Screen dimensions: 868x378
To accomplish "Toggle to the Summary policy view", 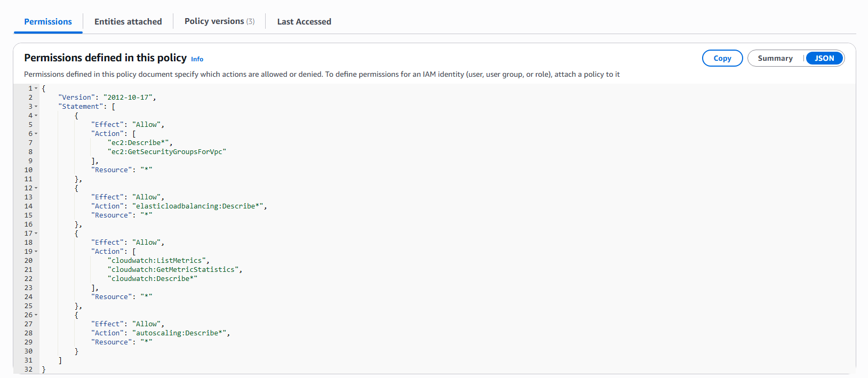I will click(x=775, y=58).
